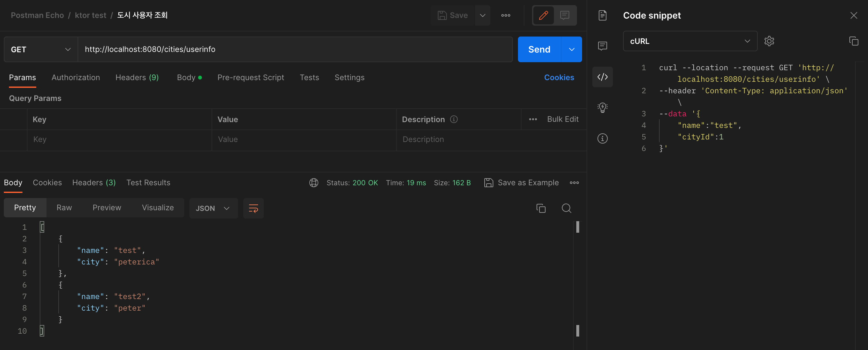Switch to comment mode toggle
Image resolution: width=868 pixels, height=350 pixels.
click(x=564, y=15)
